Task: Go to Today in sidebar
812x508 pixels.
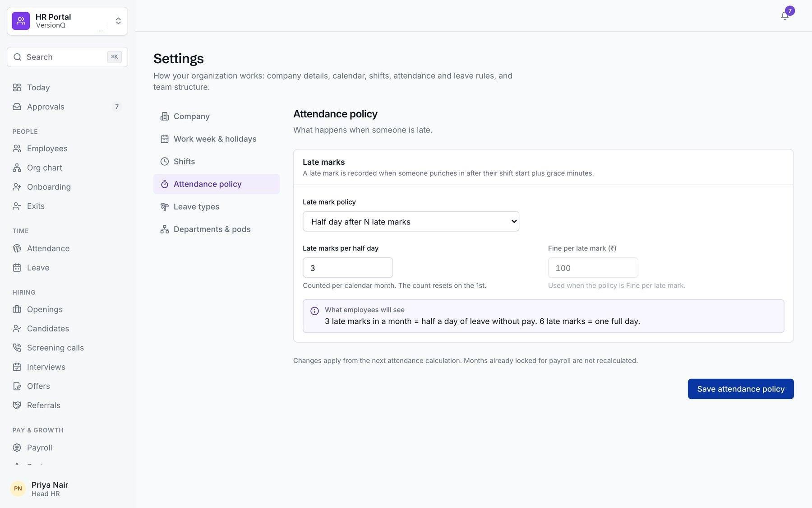Action: tap(67, 88)
